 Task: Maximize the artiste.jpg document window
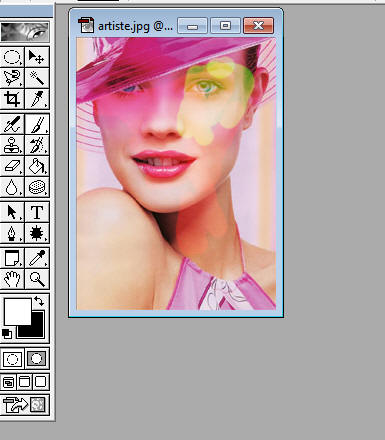[x=225, y=26]
